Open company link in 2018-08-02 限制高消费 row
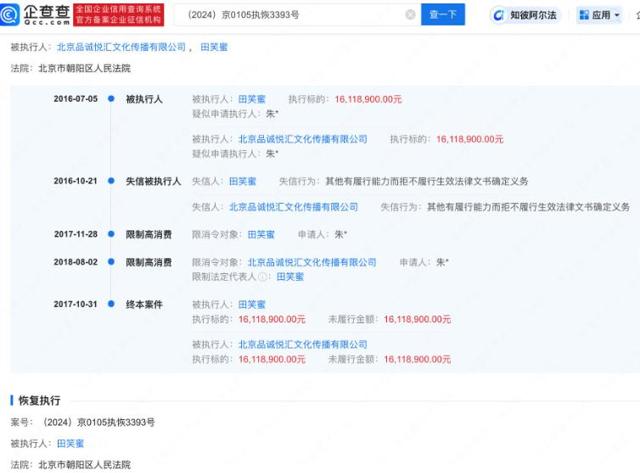Image resolution: width=640 pixels, height=473 pixels. [x=312, y=262]
